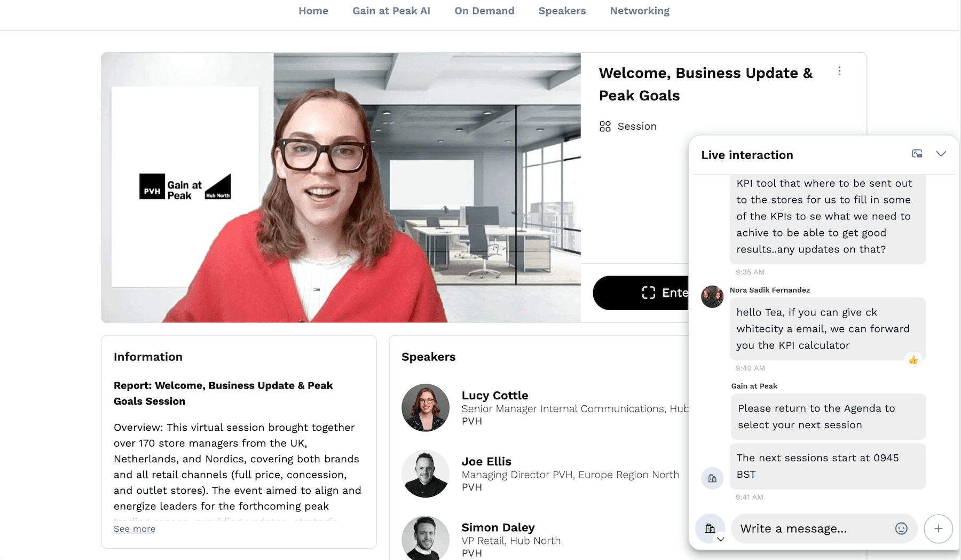Viewport: 961px width, 560px height.
Task: Click the 9:41 AM message timestamp
Action: pos(750,497)
